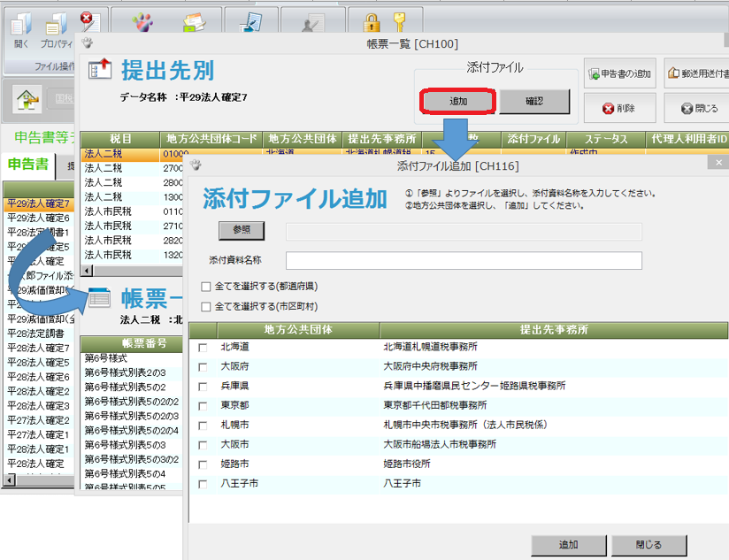Click the colorful paw print toolbar icon
Screen dimensions: 729x560
pos(142,21)
